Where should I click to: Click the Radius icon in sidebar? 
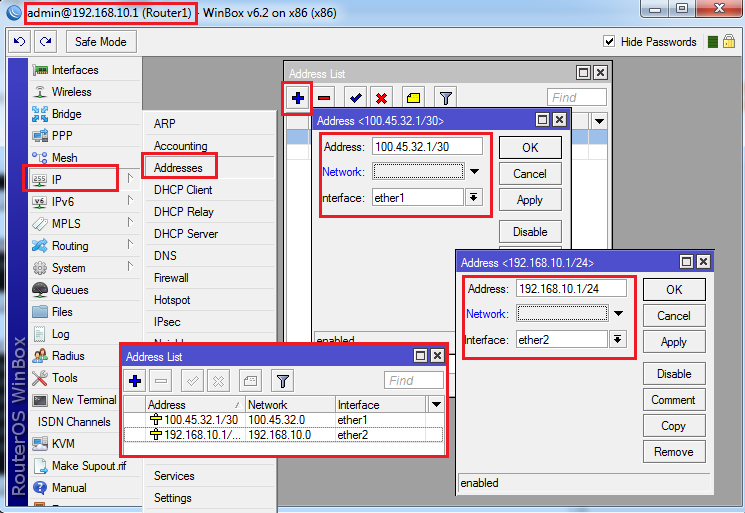[x=40, y=355]
